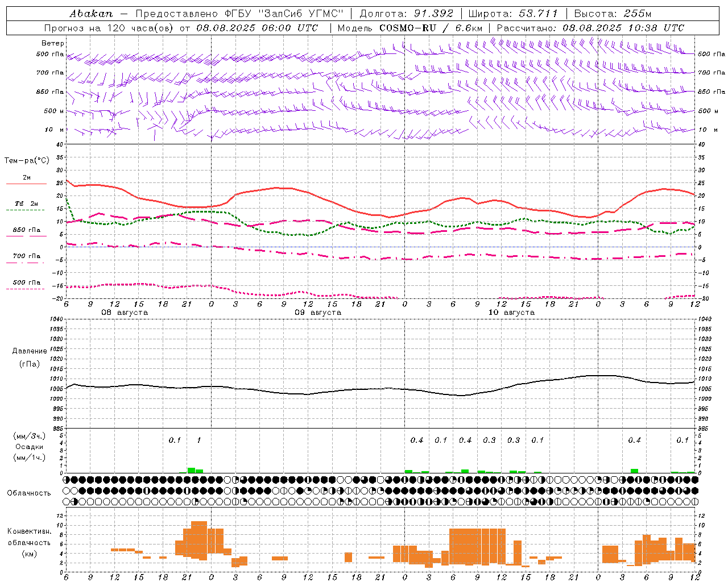Screen dimensions: 728x582
Task: Click the 'Конвективн.' convective cloud label
Action: 29,531
